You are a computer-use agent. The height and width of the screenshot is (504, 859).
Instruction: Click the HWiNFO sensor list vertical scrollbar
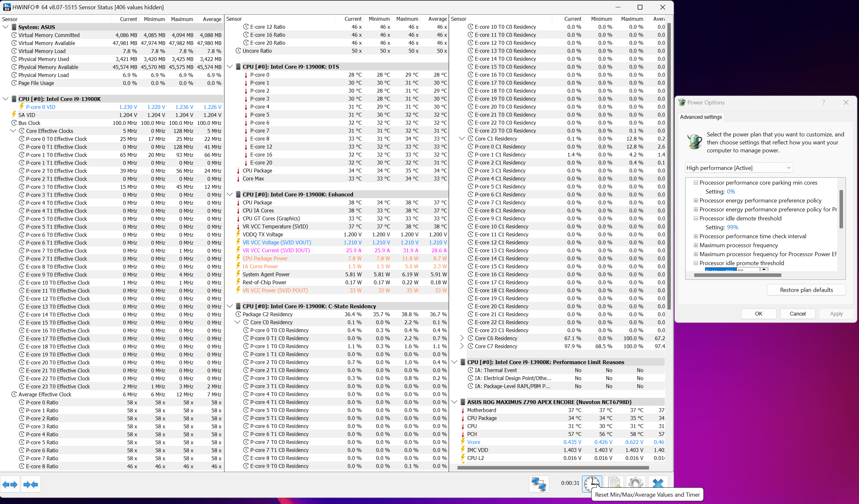(x=669, y=166)
